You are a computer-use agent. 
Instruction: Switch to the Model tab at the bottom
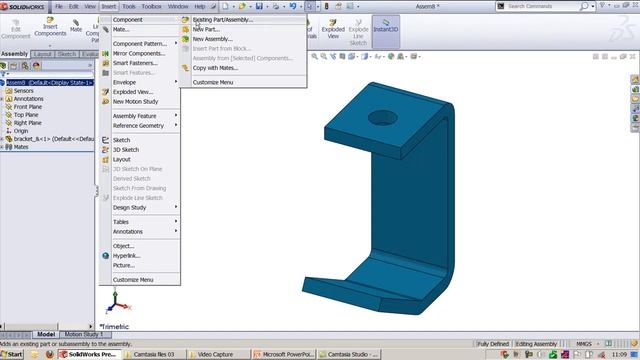point(46,334)
